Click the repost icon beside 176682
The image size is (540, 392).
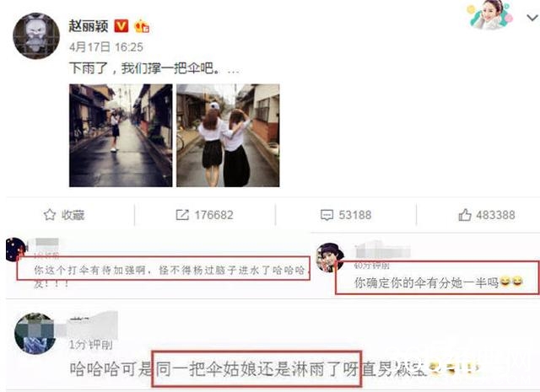182,215
